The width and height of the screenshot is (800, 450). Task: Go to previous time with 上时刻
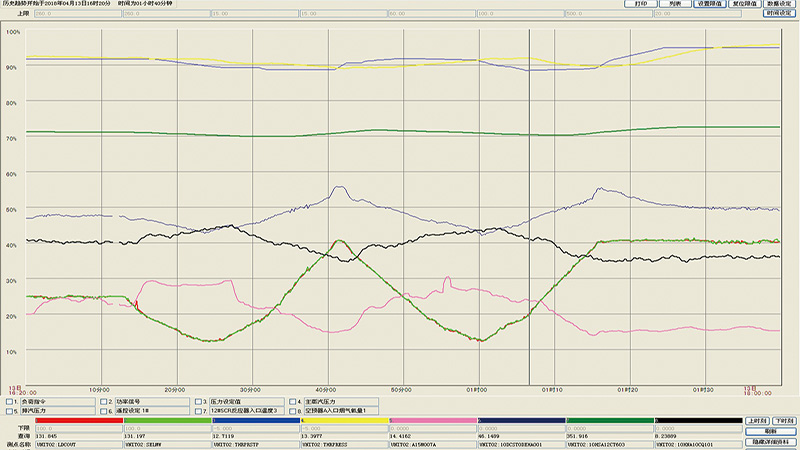[x=758, y=421]
